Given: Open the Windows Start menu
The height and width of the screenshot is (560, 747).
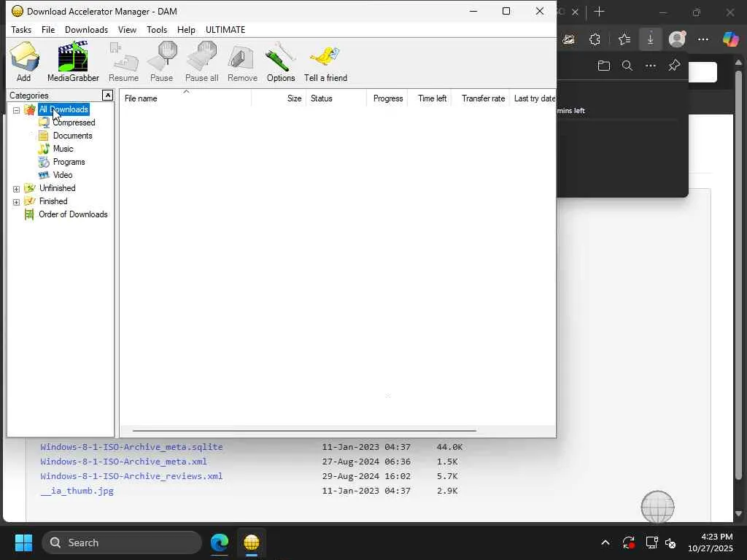Looking at the screenshot, I should (23, 542).
